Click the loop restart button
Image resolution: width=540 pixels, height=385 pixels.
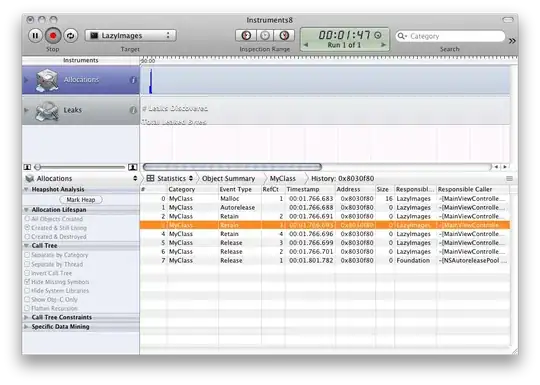[x=71, y=35]
